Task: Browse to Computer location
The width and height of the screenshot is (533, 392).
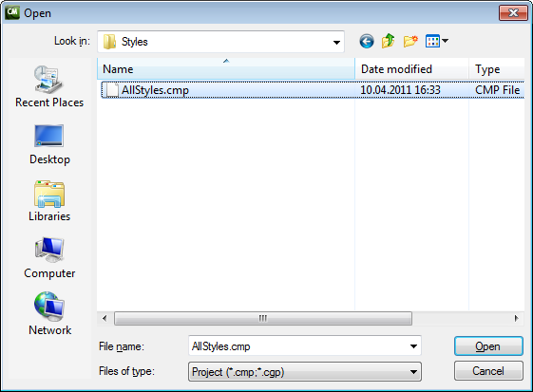Action: [49, 258]
